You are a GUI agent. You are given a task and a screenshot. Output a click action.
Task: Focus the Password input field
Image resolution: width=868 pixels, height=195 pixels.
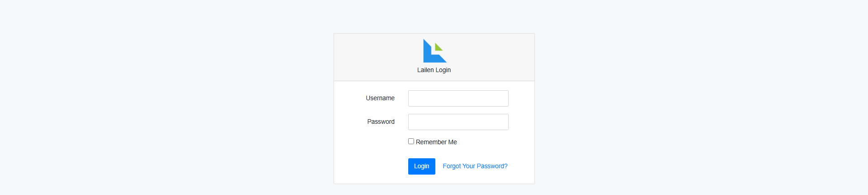click(458, 122)
